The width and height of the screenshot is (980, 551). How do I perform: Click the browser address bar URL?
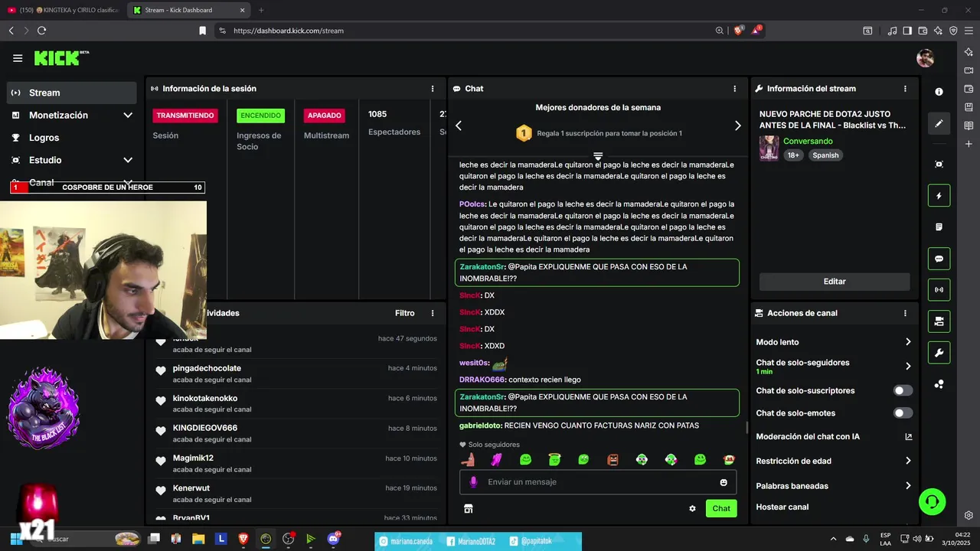pyautogui.click(x=289, y=31)
